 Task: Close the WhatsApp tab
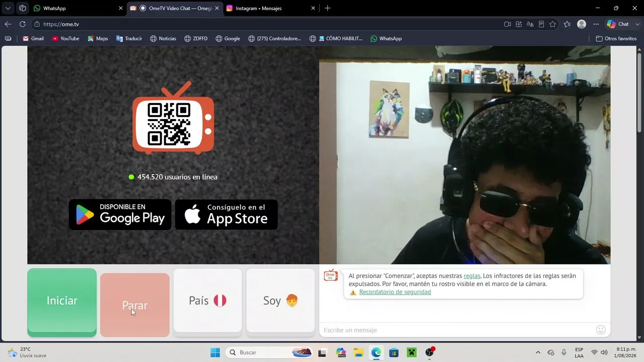pos(121,8)
